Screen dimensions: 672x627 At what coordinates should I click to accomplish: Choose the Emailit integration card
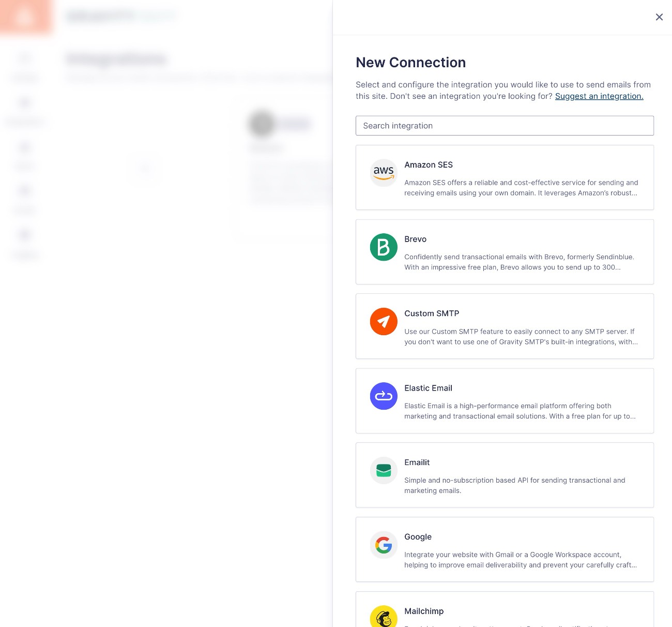(505, 475)
